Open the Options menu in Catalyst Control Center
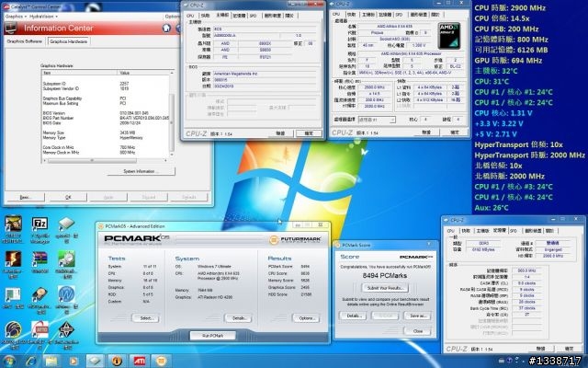Screen dimensions: 588x368 coord(172,17)
